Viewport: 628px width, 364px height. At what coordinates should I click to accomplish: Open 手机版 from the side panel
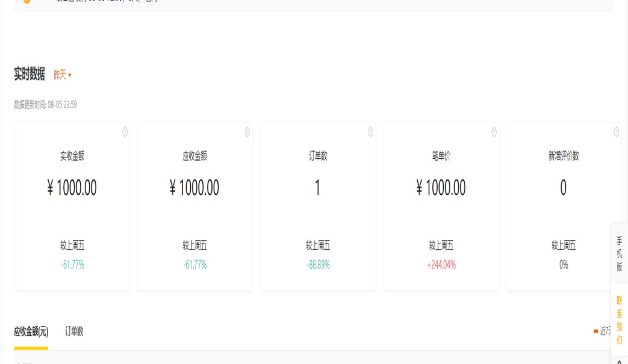pyautogui.click(x=620, y=254)
